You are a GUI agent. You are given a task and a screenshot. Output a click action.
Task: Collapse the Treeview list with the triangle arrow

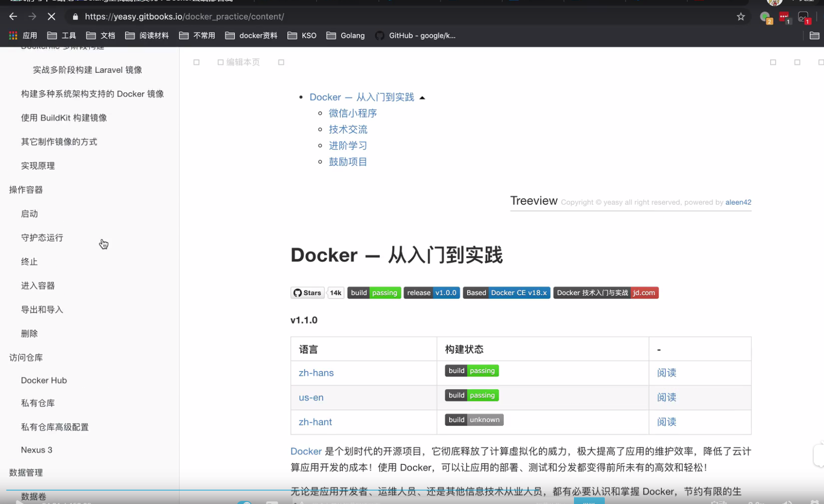click(422, 98)
